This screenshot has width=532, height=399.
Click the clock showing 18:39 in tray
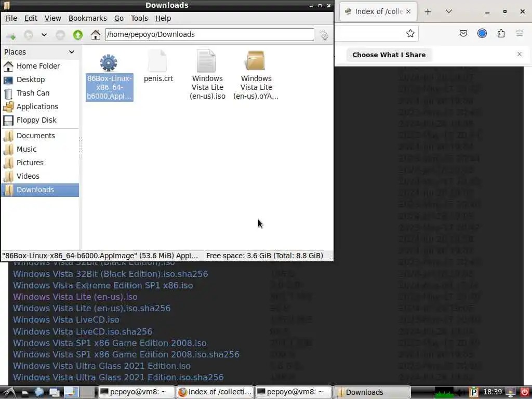[x=493, y=392]
